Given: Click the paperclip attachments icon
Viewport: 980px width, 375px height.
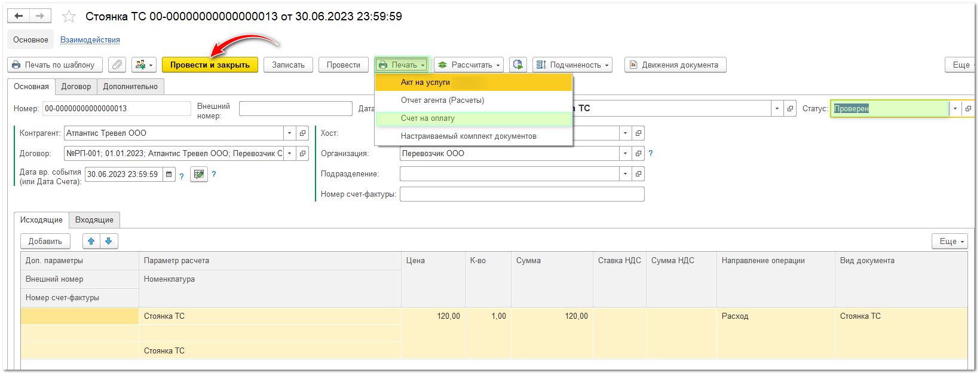Looking at the screenshot, I should point(117,65).
